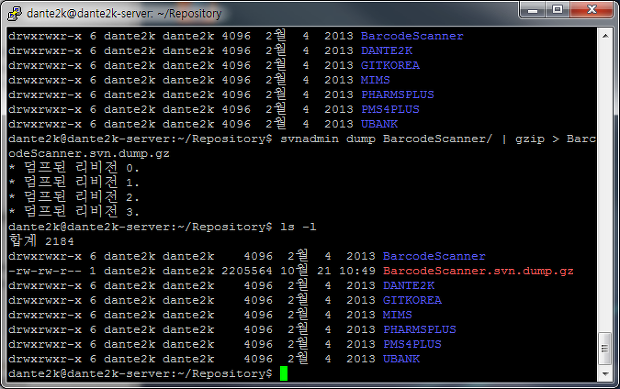Image resolution: width=620 pixels, height=389 pixels.
Task: Click the -rw-rw-r-- permissions string
Action: point(45,271)
